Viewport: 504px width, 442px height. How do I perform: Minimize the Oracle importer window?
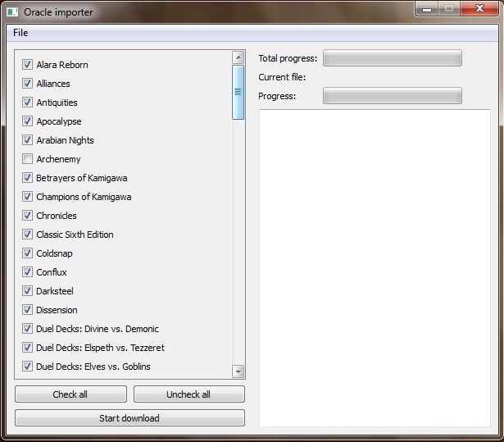click(x=426, y=9)
